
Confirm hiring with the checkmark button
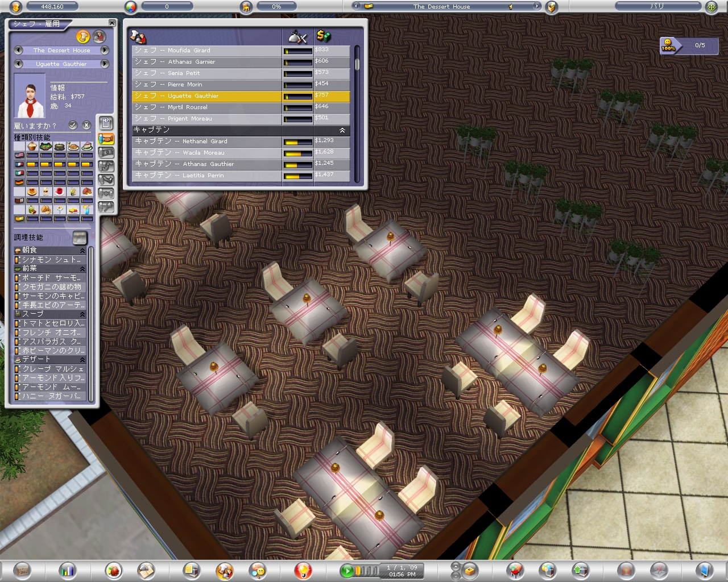pos(73,125)
